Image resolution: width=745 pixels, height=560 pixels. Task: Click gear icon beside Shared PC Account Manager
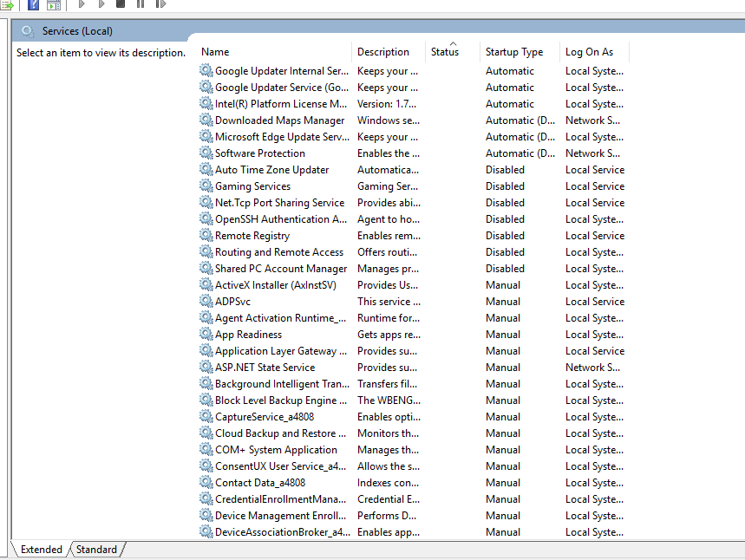coord(206,269)
